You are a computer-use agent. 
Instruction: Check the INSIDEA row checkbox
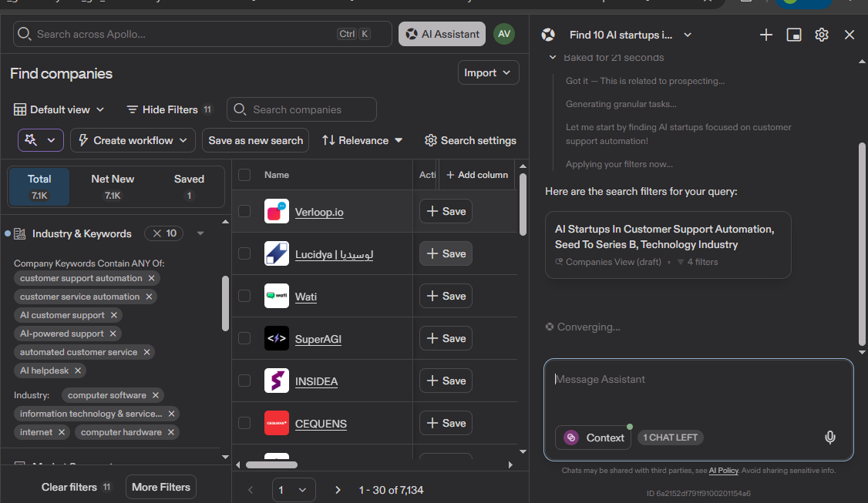tap(244, 381)
